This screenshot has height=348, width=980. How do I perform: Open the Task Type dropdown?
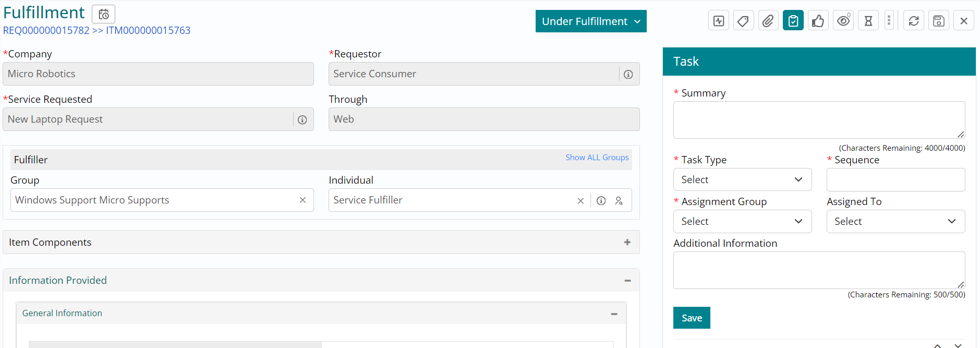coord(742,179)
